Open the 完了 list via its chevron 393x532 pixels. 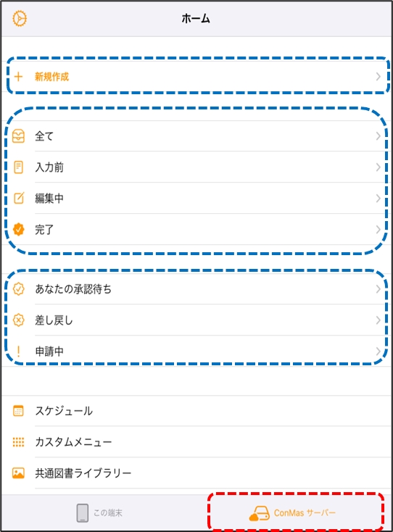[x=378, y=230]
